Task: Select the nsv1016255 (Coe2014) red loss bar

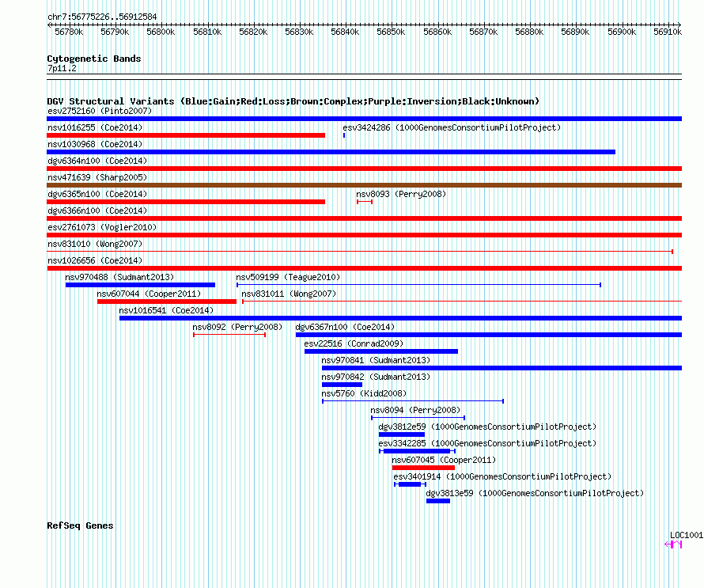Action: click(x=186, y=135)
